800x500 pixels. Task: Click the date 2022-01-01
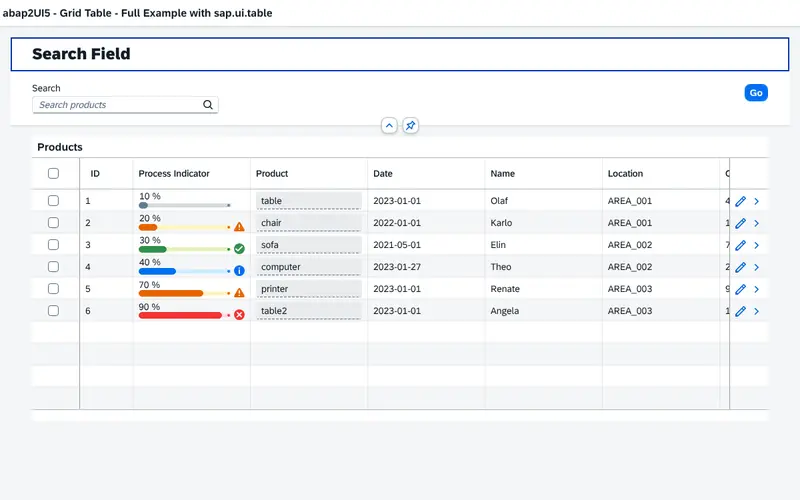397,222
